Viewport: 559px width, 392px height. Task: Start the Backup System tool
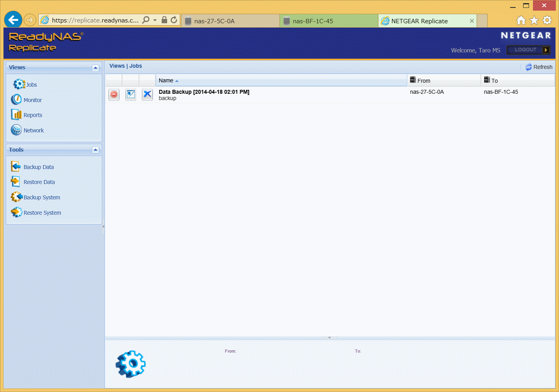tap(42, 197)
